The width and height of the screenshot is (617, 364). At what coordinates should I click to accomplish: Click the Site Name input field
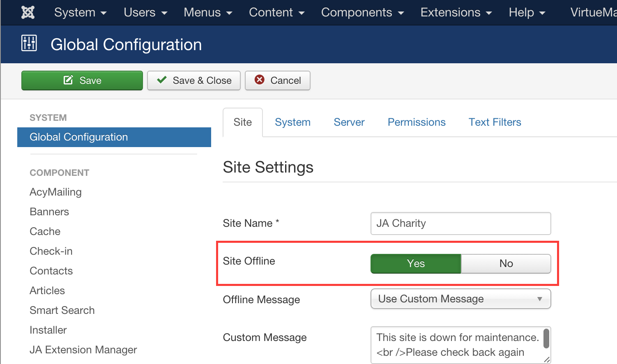point(461,223)
